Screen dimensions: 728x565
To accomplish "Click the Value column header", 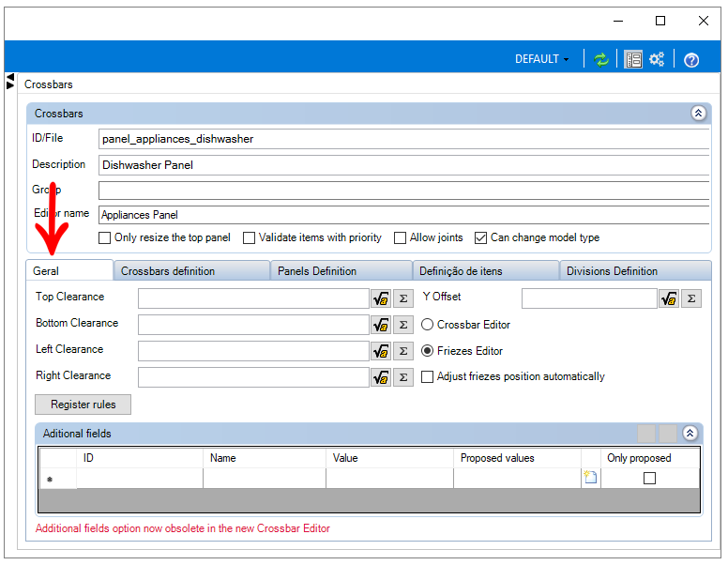I will 390,458.
